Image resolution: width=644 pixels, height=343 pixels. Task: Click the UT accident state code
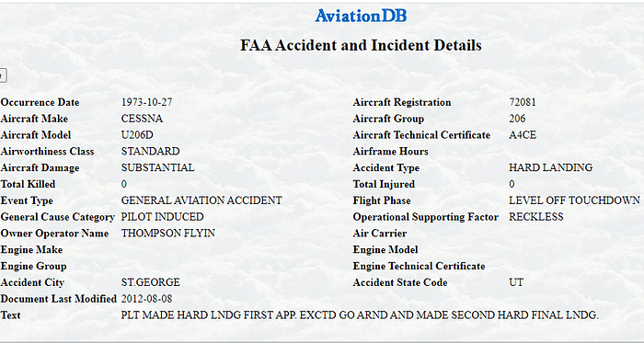(516, 282)
